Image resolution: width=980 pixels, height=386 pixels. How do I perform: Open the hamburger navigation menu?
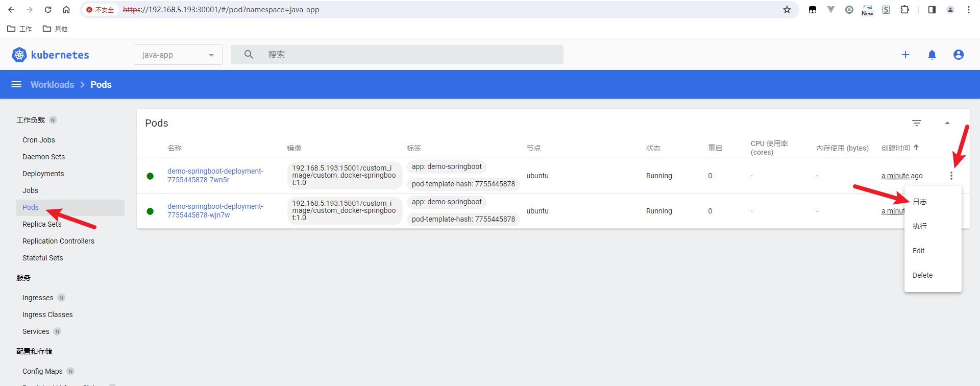coord(16,84)
